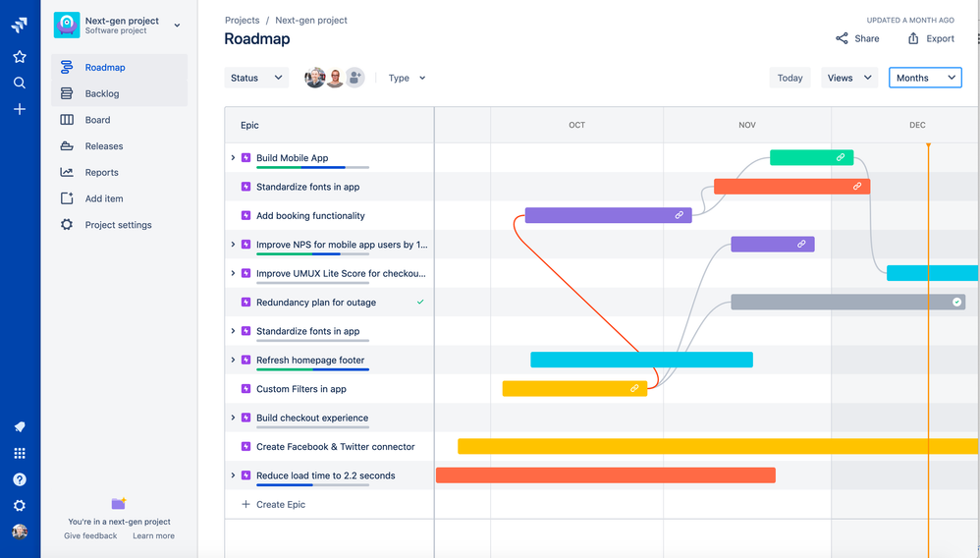Viewport: 980px width, 558px height.
Task: Toggle second user avatar filter
Action: pyautogui.click(x=335, y=78)
